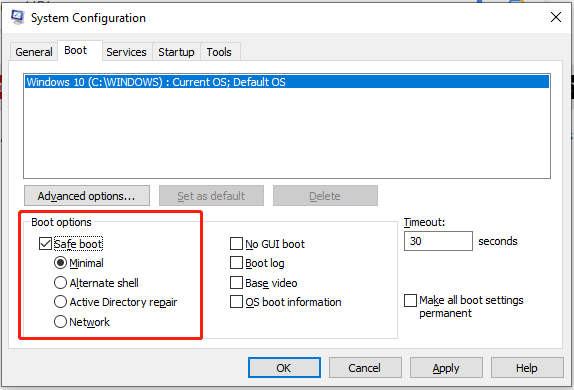The width and height of the screenshot is (574, 390).
Task: Check Make all boot settings permanent
Action: pos(410,300)
